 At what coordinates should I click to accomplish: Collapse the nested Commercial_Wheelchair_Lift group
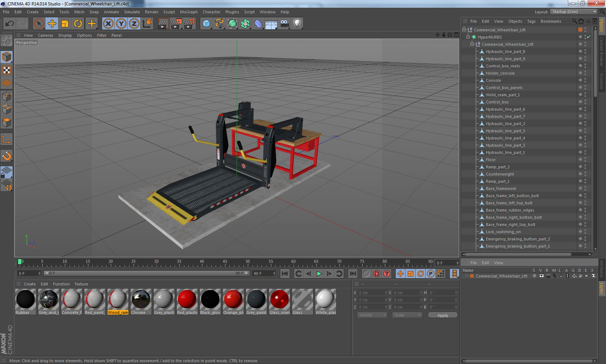(472, 44)
